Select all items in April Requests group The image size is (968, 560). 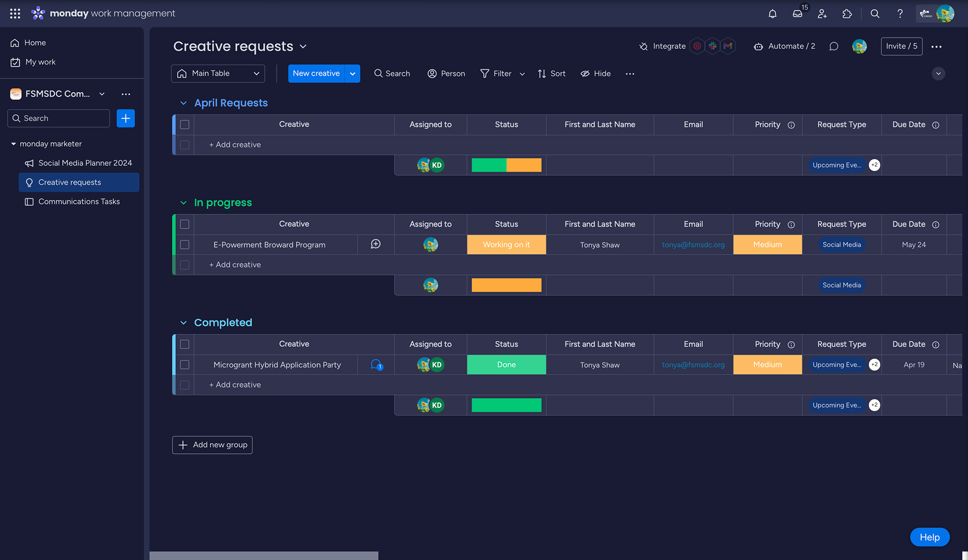pos(185,125)
